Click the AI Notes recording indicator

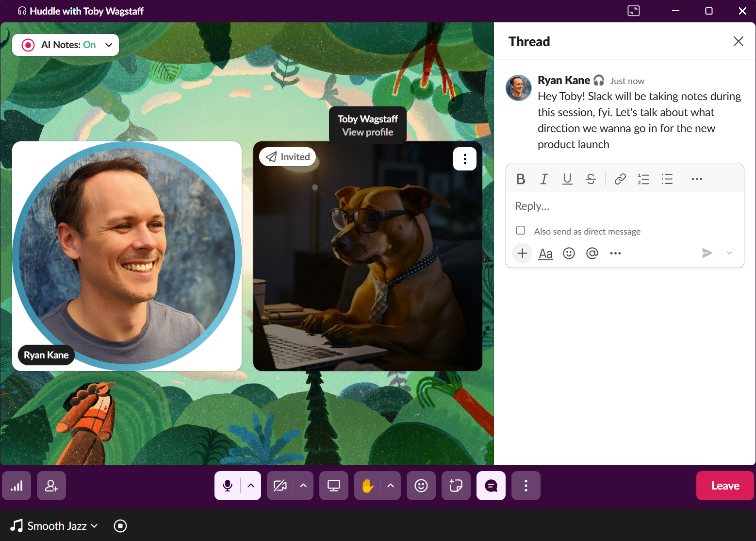pyautogui.click(x=28, y=45)
